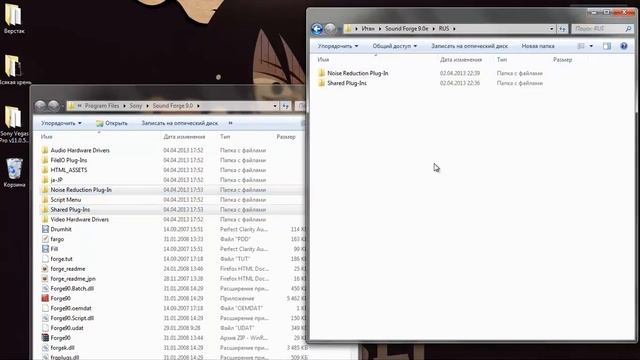
Task: Sort by Имя in Sound Forge 9.0 window
Action: [x=47, y=137]
